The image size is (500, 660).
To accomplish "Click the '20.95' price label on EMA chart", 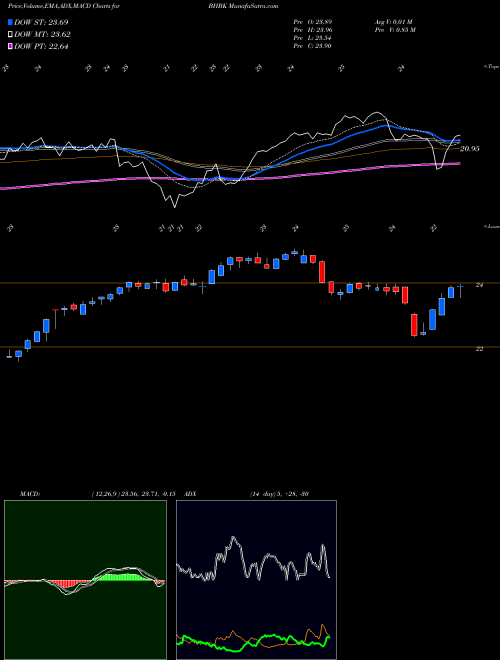I will point(470,149).
